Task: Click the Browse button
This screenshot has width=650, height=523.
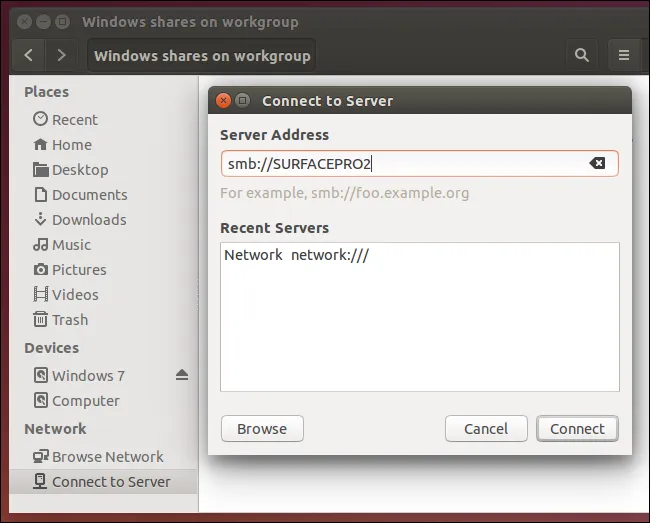Action: [x=262, y=428]
